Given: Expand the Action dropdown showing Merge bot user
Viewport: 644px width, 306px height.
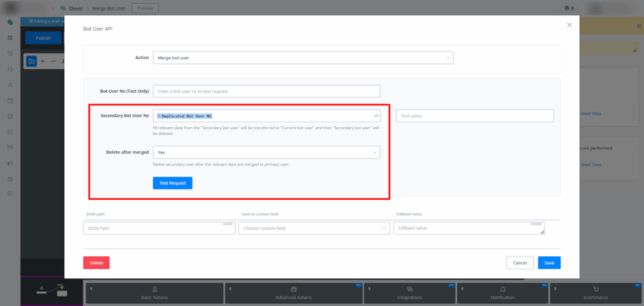Looking at the screenshot, I should [x=303, y=58].
